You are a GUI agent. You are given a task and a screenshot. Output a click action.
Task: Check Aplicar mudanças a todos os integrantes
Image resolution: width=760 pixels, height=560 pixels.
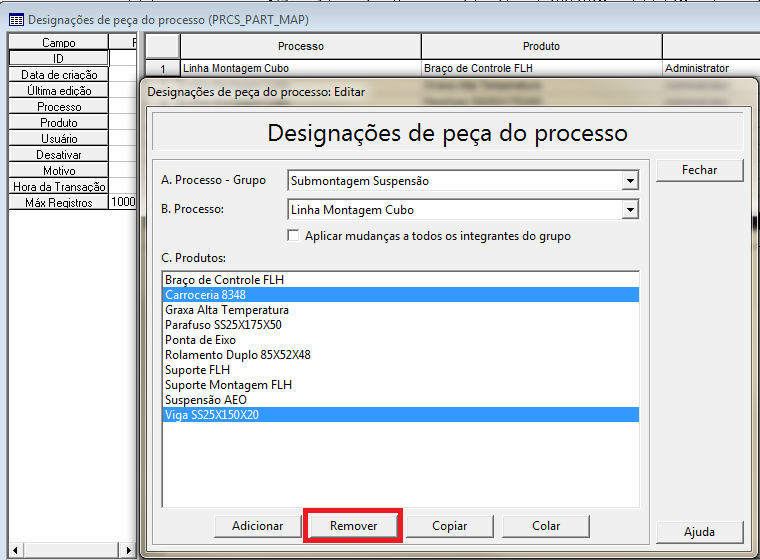point(293,236)
